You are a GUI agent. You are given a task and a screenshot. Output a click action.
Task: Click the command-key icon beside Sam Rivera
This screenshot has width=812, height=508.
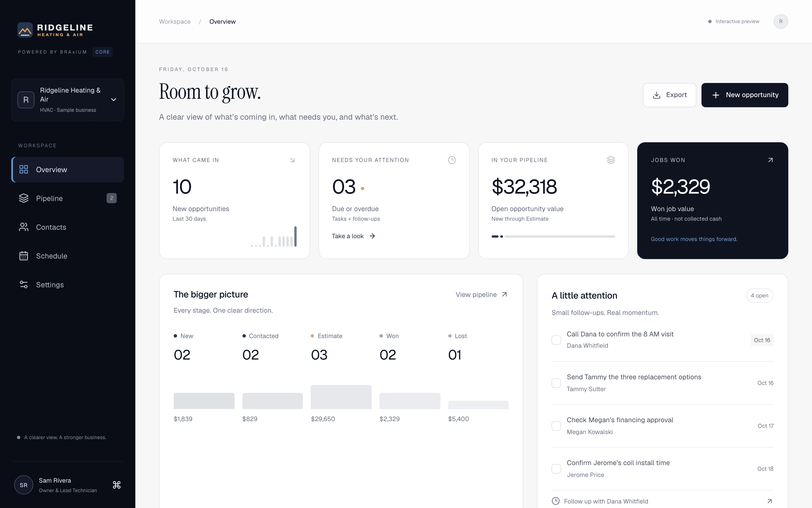click(x=116, y=485)
